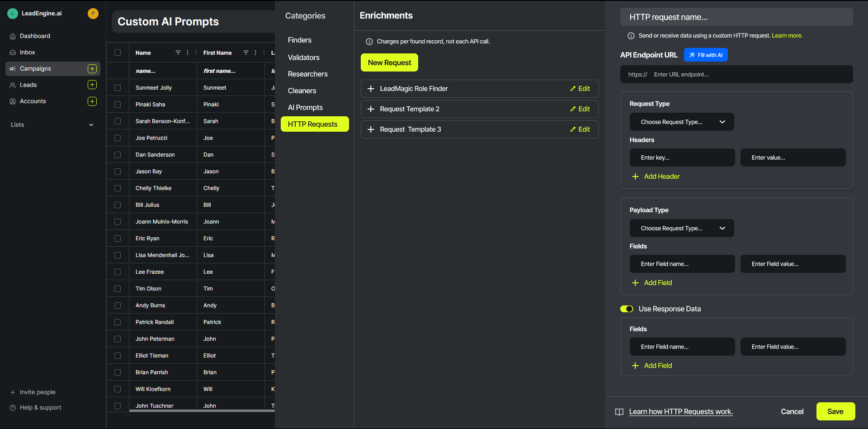Click the Fill with AI button
The height and width of the screenshot is (429, 868).
pyautogui.click(x=706, y=55)
